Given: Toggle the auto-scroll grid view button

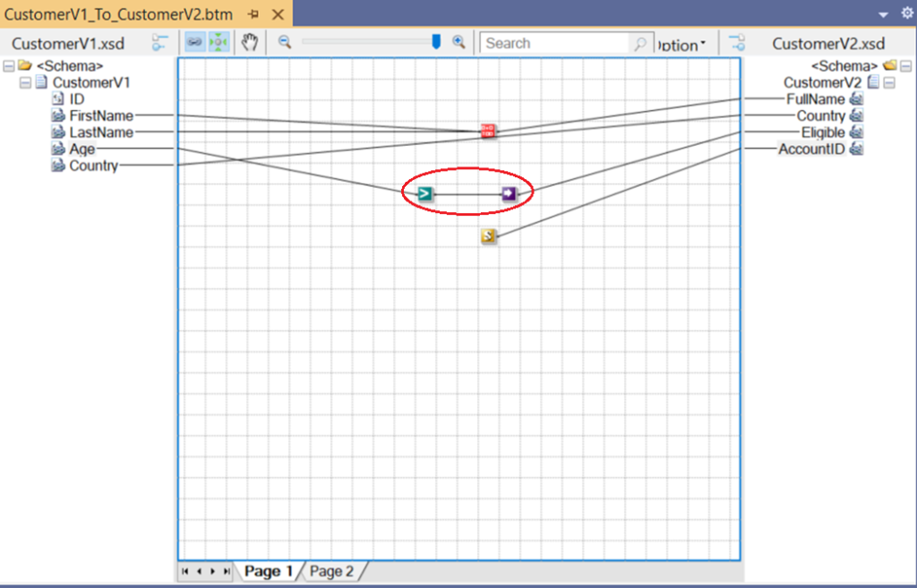Looking at the screenshot, I should click(219, 41).
